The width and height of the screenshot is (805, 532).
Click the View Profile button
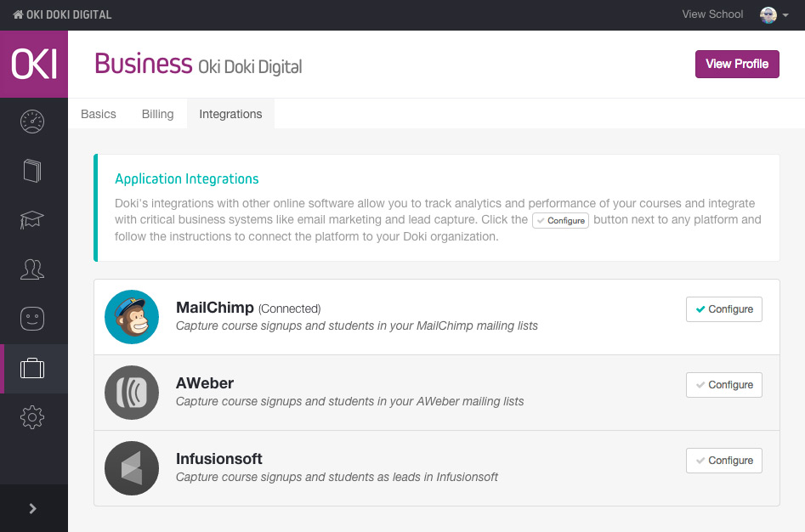(x=737, y=64)
